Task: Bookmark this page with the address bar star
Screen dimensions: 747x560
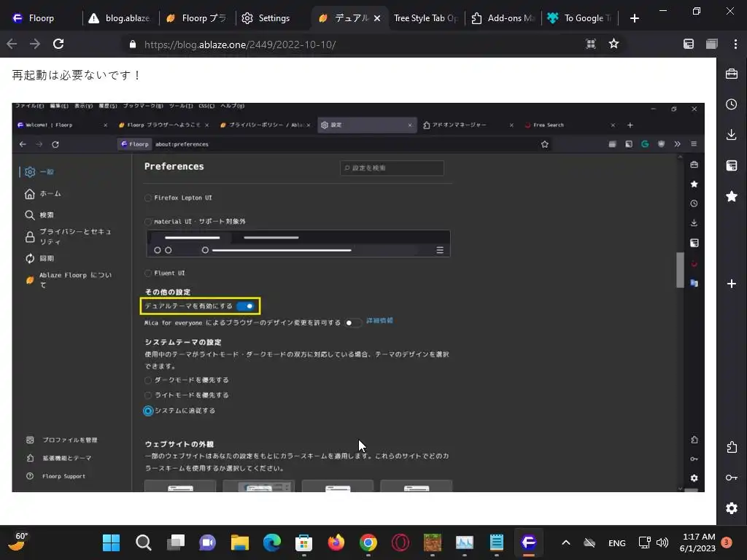Action: click(x=614, y=44)
